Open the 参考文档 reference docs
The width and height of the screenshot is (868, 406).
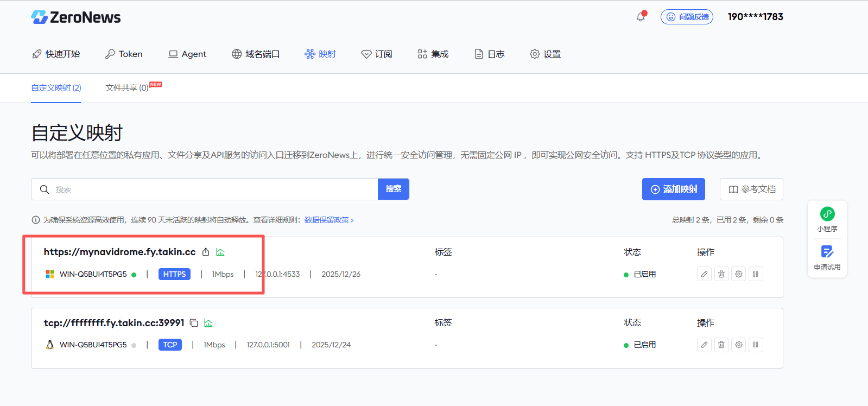pyautogui.click(x=751, y=189)
